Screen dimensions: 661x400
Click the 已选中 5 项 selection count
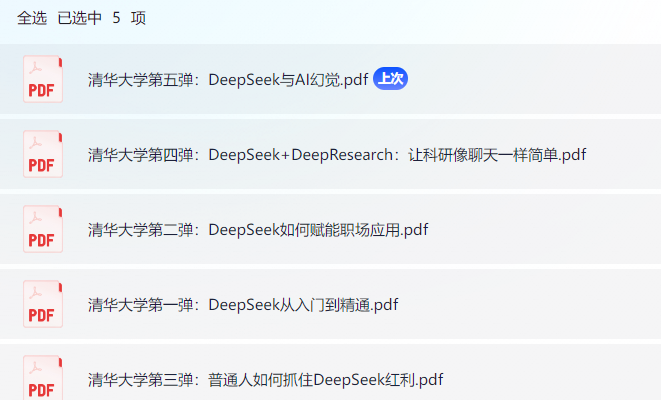[102, 18]
